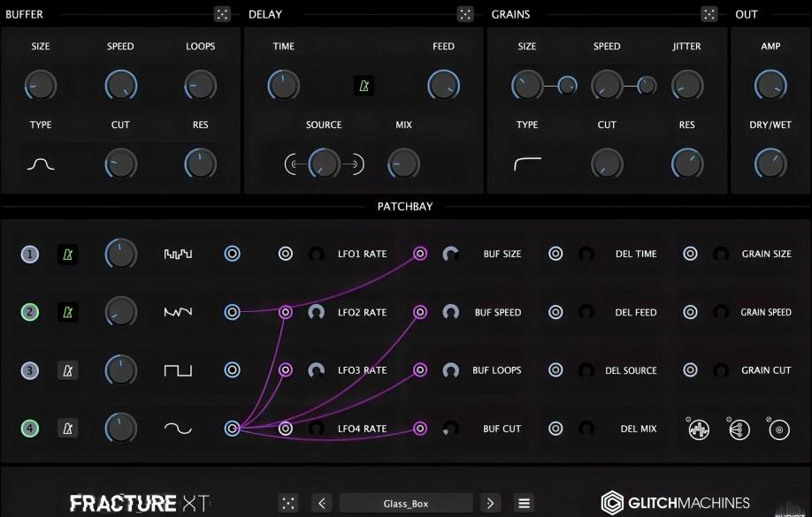
Task: Click the LFO3 RATE input jack
Action: pyautogui.click(x=286, y=370)
